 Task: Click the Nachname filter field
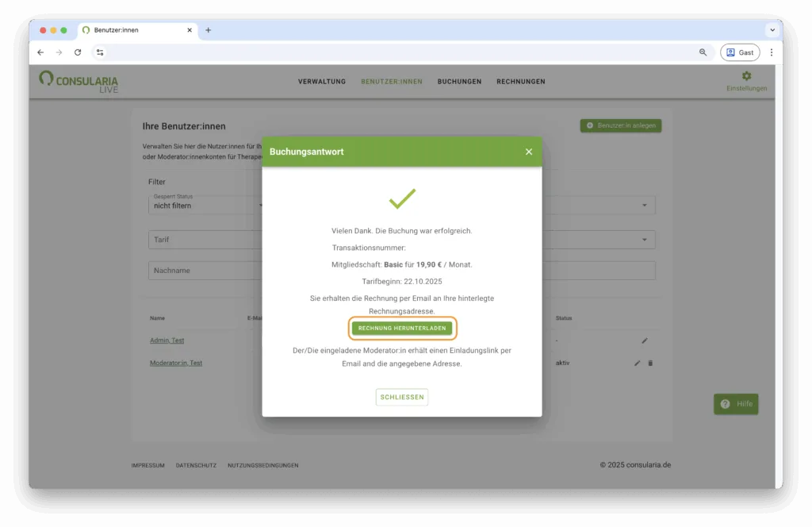click(x=205, y=271)
